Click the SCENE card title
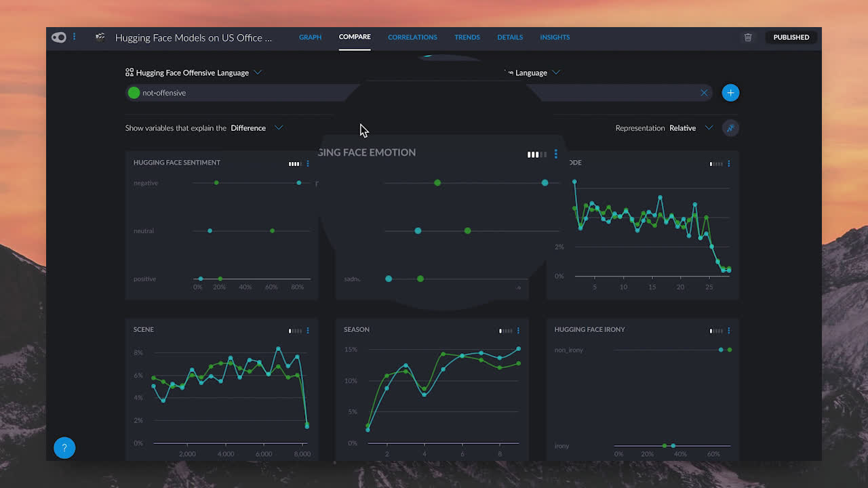This screenshot has height=488, width=868. pyautogui.click(x=144, y=329)
